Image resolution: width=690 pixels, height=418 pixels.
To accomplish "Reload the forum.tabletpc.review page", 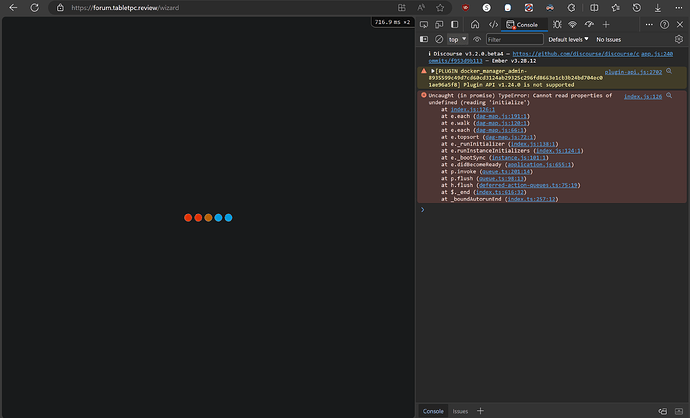I will 34,7.
